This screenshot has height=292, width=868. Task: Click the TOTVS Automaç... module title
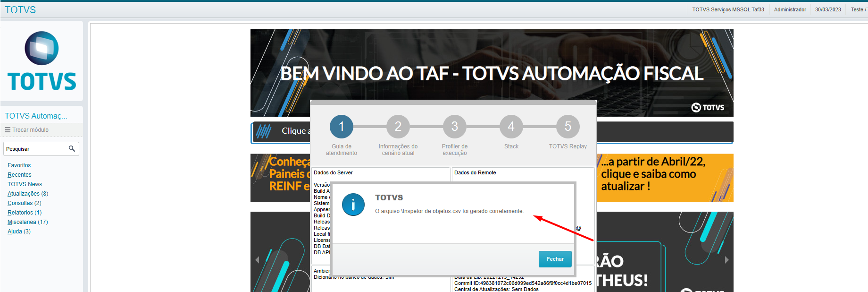36,116
